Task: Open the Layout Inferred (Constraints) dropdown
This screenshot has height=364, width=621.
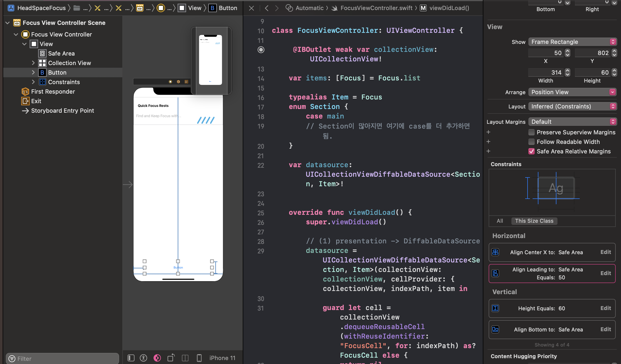Action: tap(573, 106)
